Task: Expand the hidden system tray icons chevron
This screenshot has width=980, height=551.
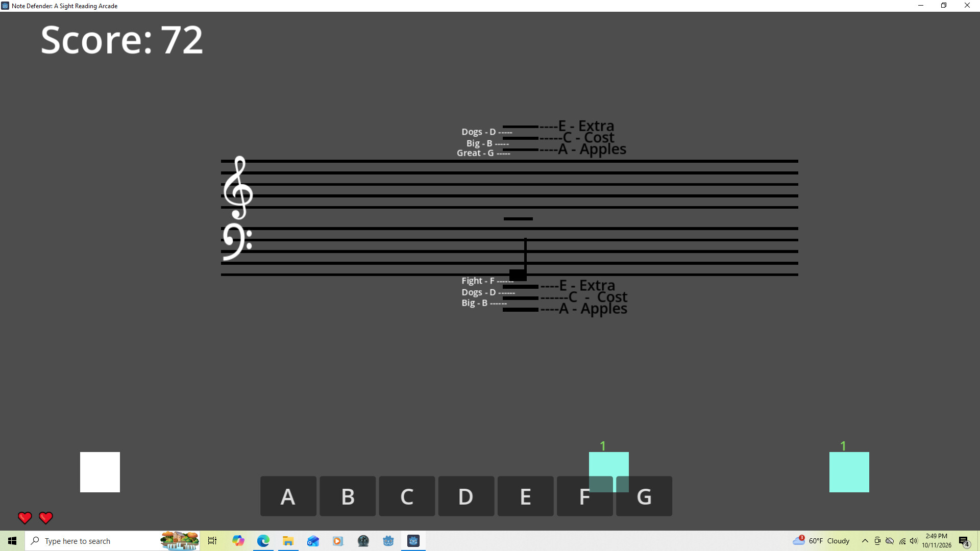Action: click(x=865, y=541)
